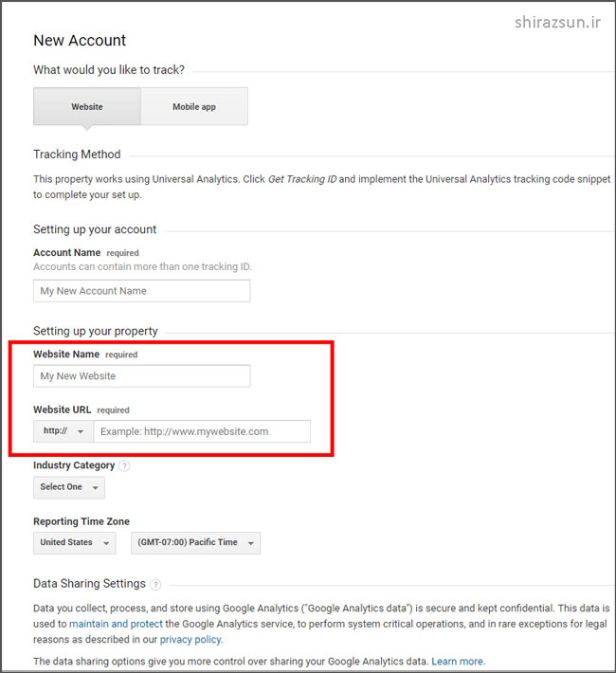616x673 pixels.
Task: Open the Pacific Time zone dropdown
Action: [195, 543]
